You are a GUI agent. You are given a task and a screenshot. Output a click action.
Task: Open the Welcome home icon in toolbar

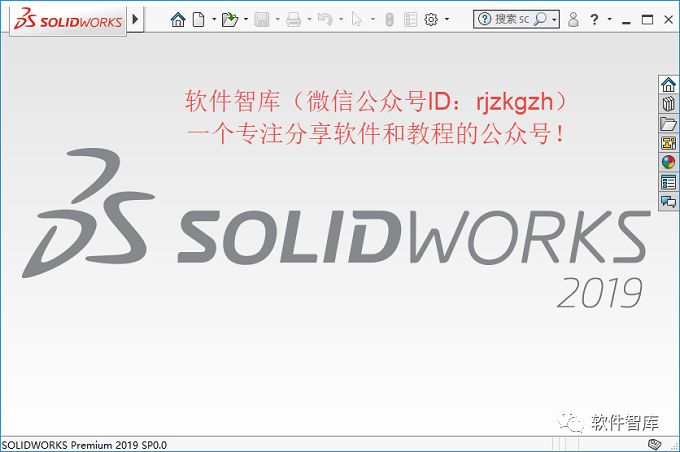click(x=178, y=20)
